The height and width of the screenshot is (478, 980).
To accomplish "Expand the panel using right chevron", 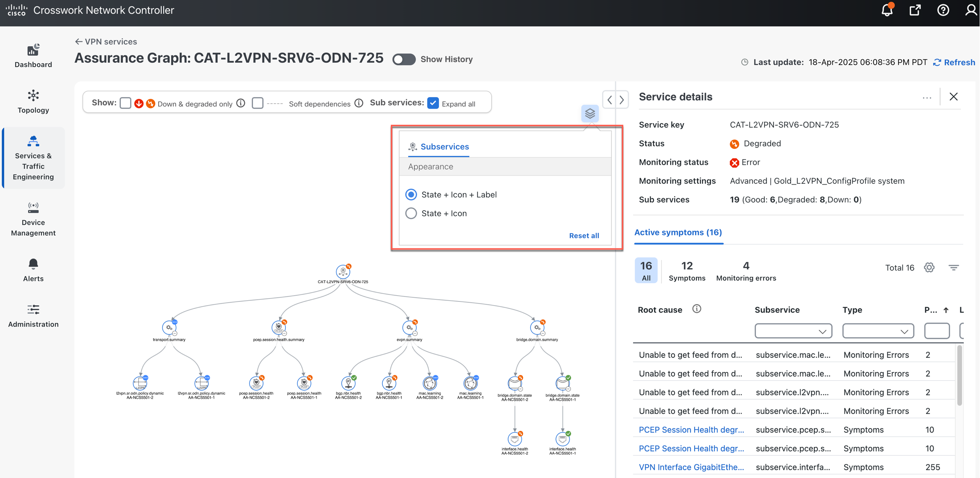I will click(x=622, y=100).
